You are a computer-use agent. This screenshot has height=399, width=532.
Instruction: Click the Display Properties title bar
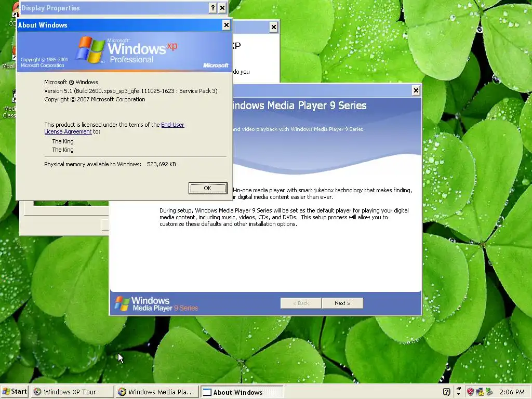tap(114, 8)
